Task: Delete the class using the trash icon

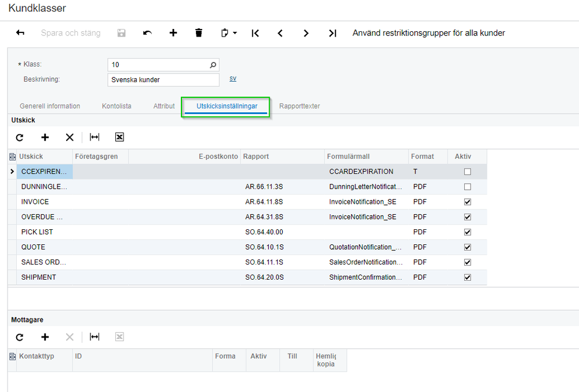Action: pyautogui.click(x=199, y=33)
